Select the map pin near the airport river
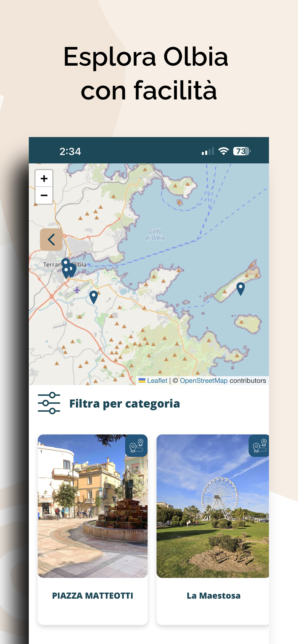298x644 pixels. coord(93,297)
